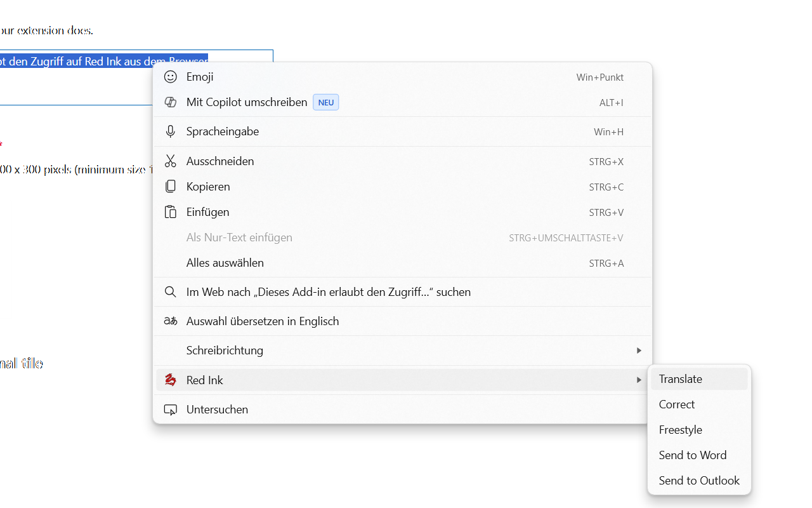Click the STRG+A shortcut label

tap(606, 263)
